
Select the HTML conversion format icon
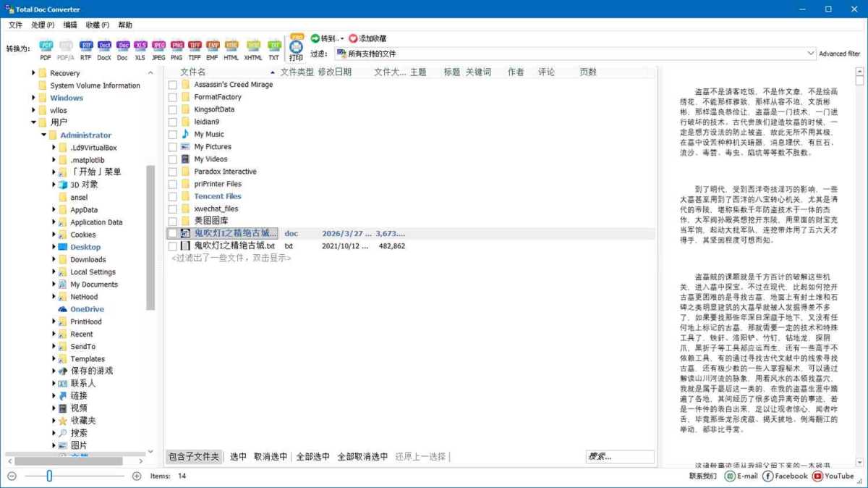[231, 45]
